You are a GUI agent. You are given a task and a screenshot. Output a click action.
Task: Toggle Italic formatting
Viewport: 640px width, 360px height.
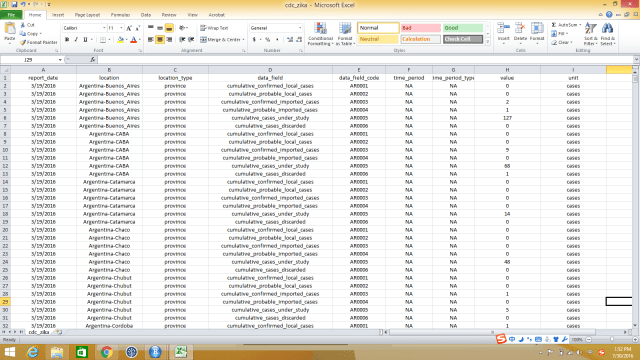pos(76,40)
